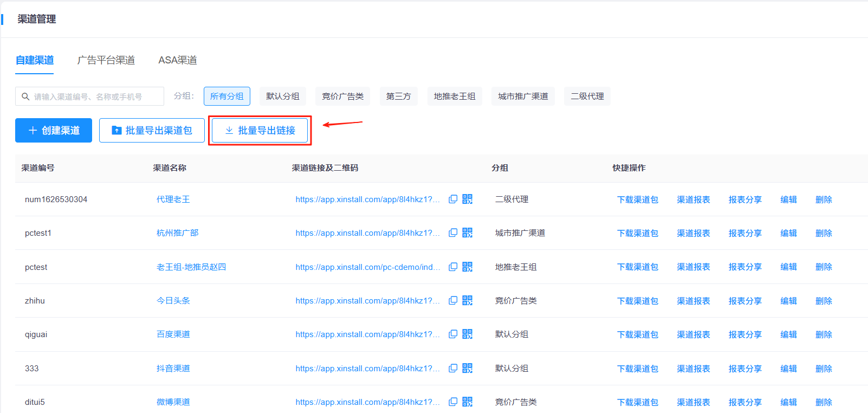The image size is (868, 413).
Task: Click the search magnifier icon
Action: click(x=25, y=96)
